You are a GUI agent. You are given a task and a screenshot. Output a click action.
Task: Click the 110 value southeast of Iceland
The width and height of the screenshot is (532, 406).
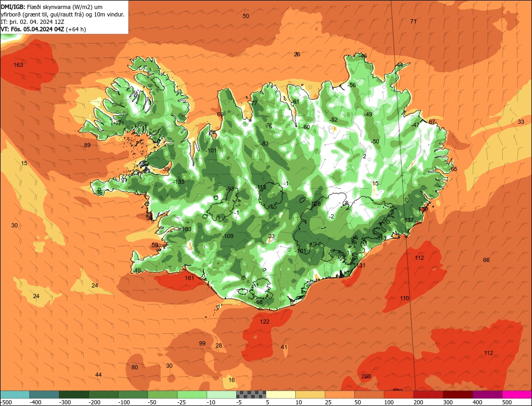point(404,298)
